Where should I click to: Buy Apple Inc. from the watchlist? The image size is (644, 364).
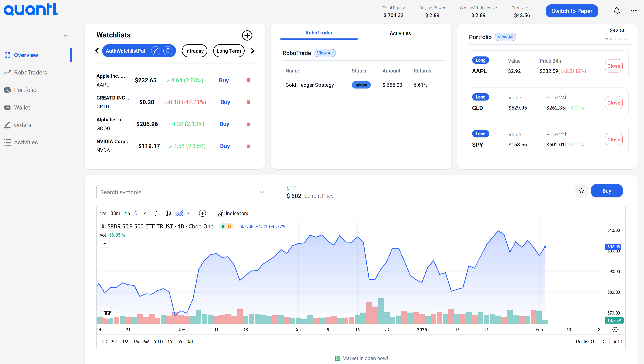pos(224,80)
